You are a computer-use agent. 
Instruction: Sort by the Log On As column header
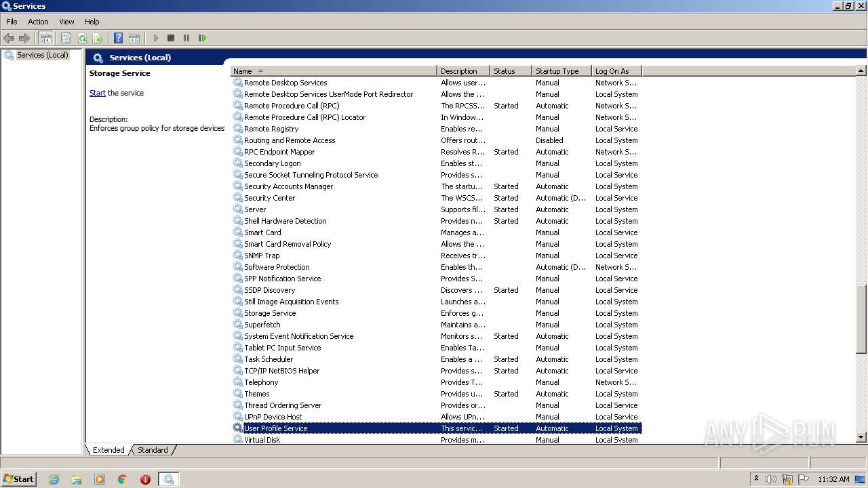[x=617, y=70]
